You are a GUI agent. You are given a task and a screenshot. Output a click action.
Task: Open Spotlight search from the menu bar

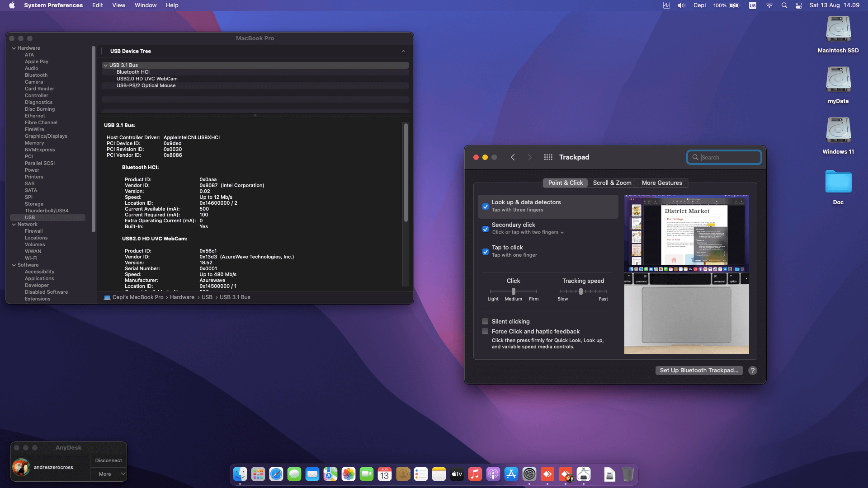click(784, 5)
